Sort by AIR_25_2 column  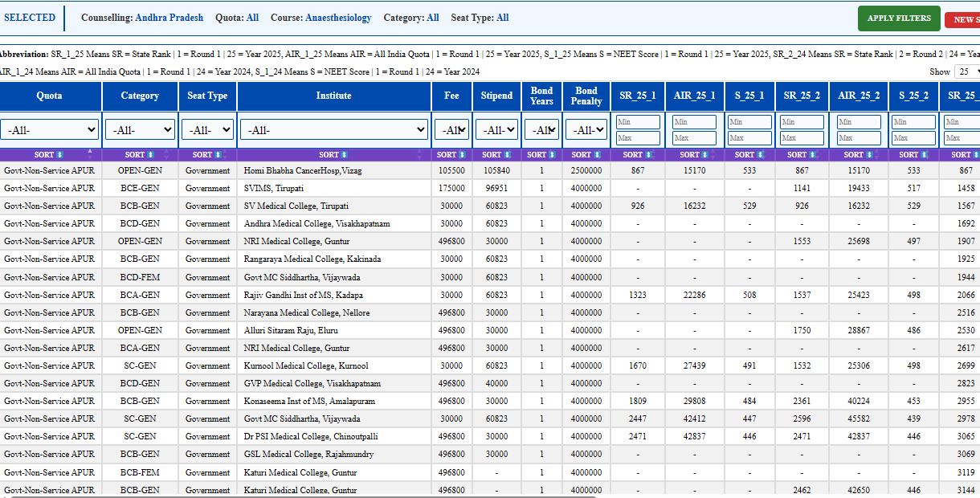(858, 154)
